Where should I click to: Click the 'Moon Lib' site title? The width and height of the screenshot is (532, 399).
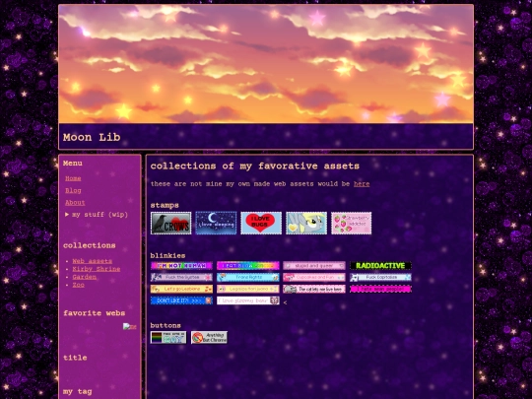click(92, 137)
